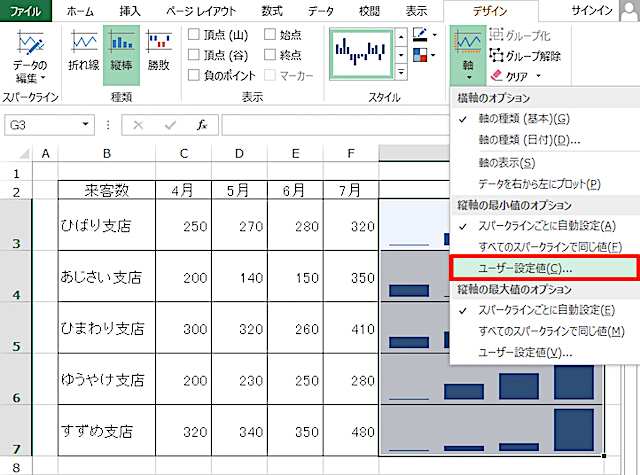Switch to the ページ レイアウト tab
This screenshot has width=640, height=475.
point(201,11)
